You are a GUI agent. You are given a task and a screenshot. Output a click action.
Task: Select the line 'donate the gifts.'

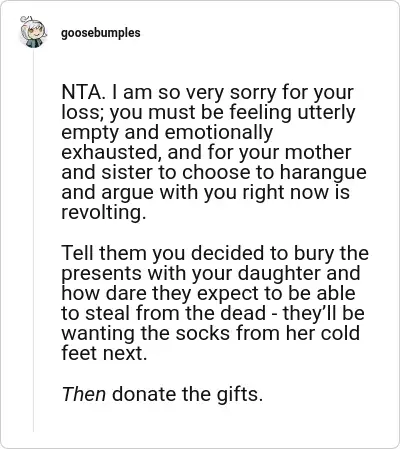tap(188, 394)
